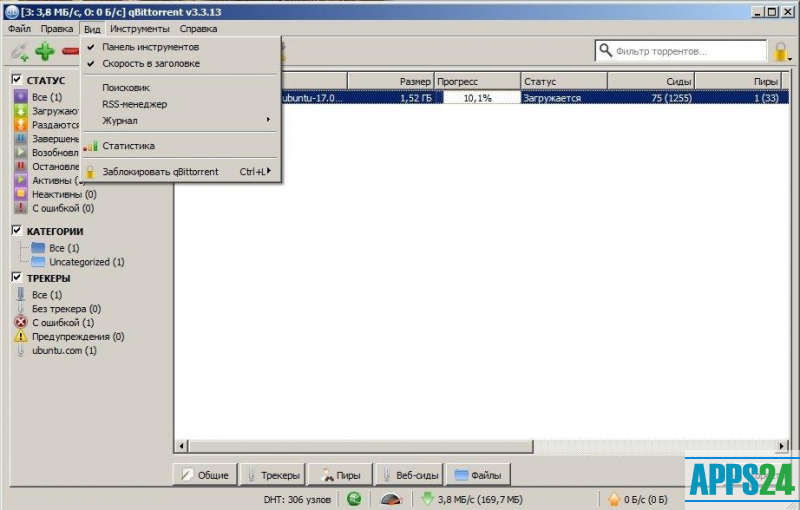Switch to the Файлы tab
Screen dimensions: 800x510
click(478, 475)
